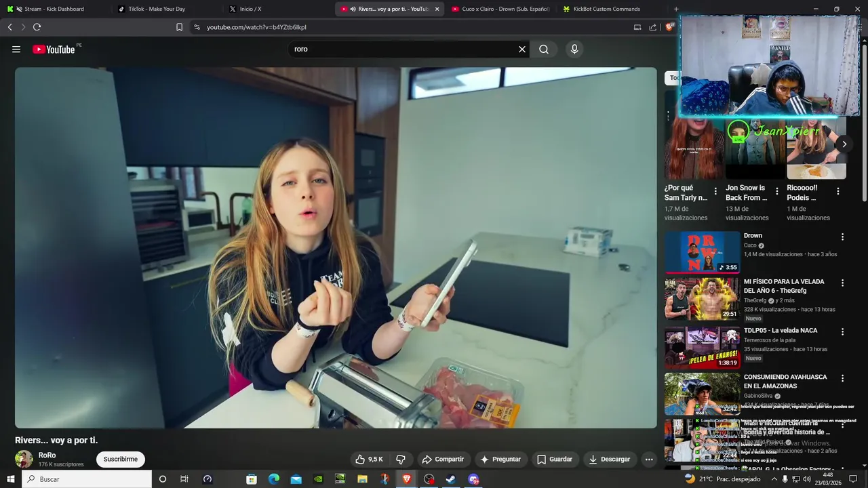Open the YouTube hamburger guide menu

pos(16,49)
